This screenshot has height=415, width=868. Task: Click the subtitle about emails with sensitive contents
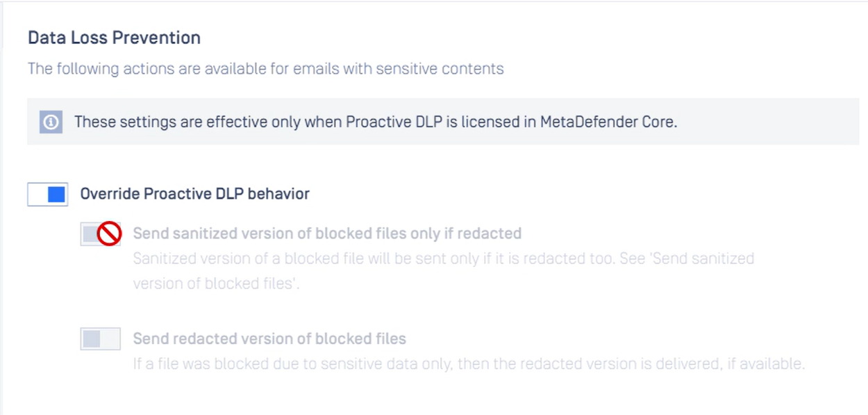click(x=266, y=69)
